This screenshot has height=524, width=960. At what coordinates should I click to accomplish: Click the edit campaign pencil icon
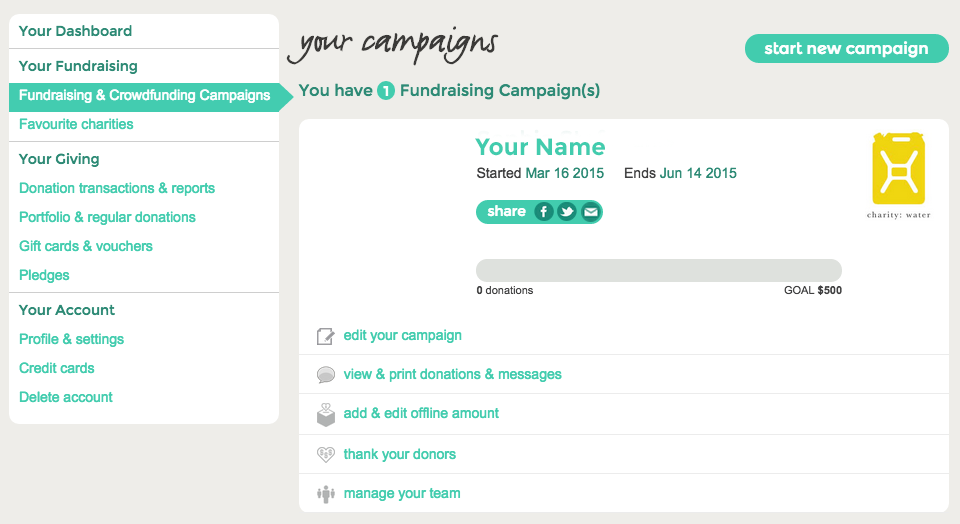click(x=326, y=336)
